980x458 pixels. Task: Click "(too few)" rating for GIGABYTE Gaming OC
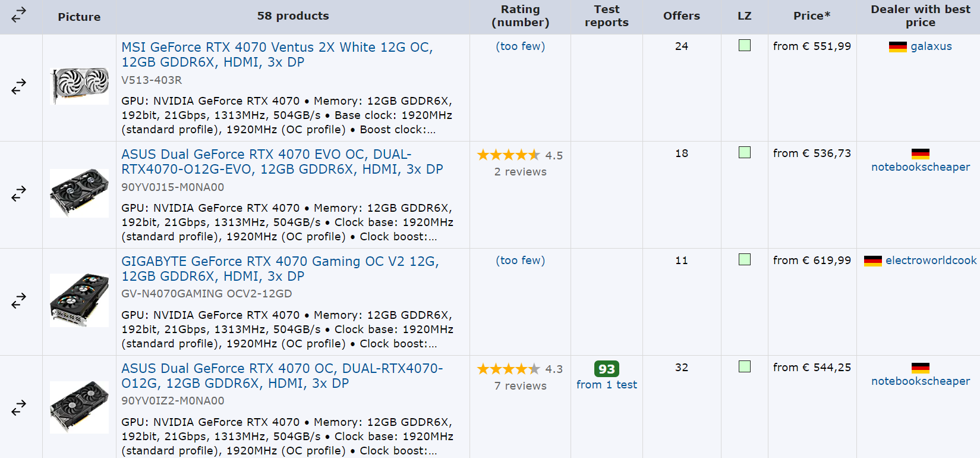520,261
